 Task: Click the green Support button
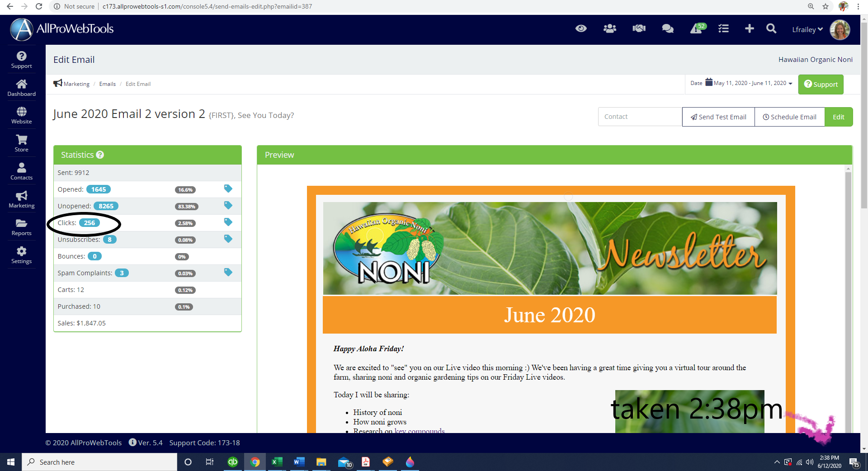pos(821,85)
